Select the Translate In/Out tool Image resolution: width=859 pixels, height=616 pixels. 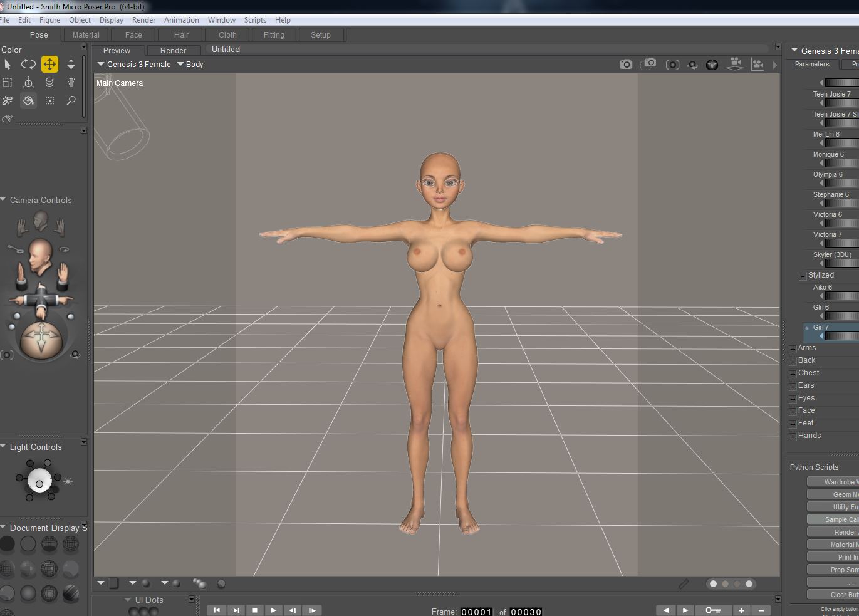(x=71, y=64)
